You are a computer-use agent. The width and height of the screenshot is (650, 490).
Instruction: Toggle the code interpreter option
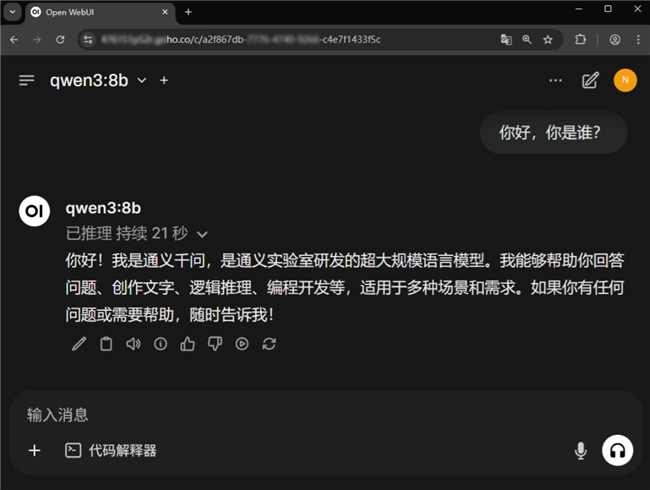point(111,450)
